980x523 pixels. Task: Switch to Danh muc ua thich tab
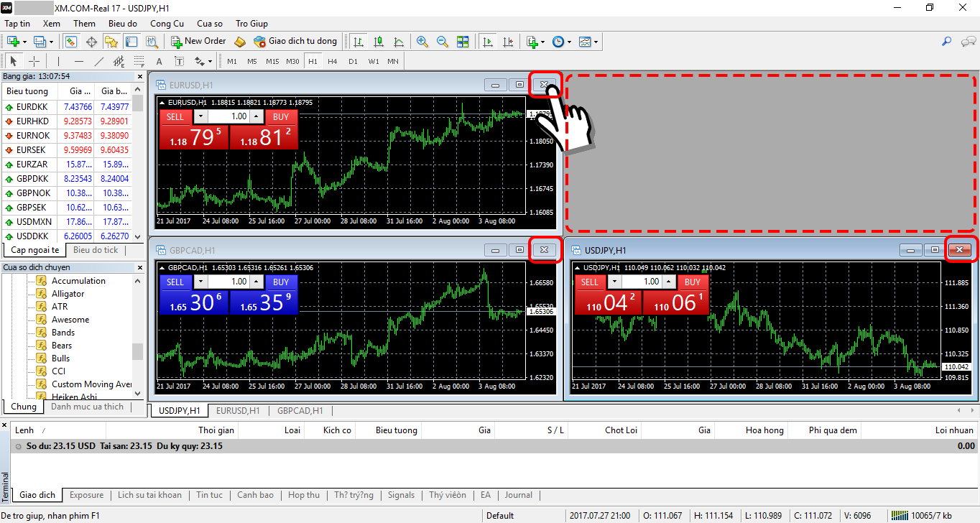point(87,407)
